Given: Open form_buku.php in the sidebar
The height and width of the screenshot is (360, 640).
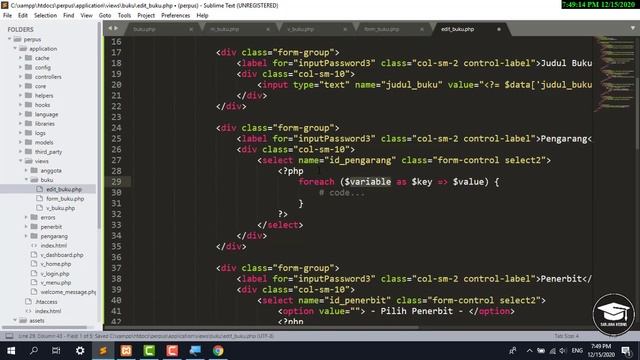Looking at the screenshot, I should coord(65,198).
